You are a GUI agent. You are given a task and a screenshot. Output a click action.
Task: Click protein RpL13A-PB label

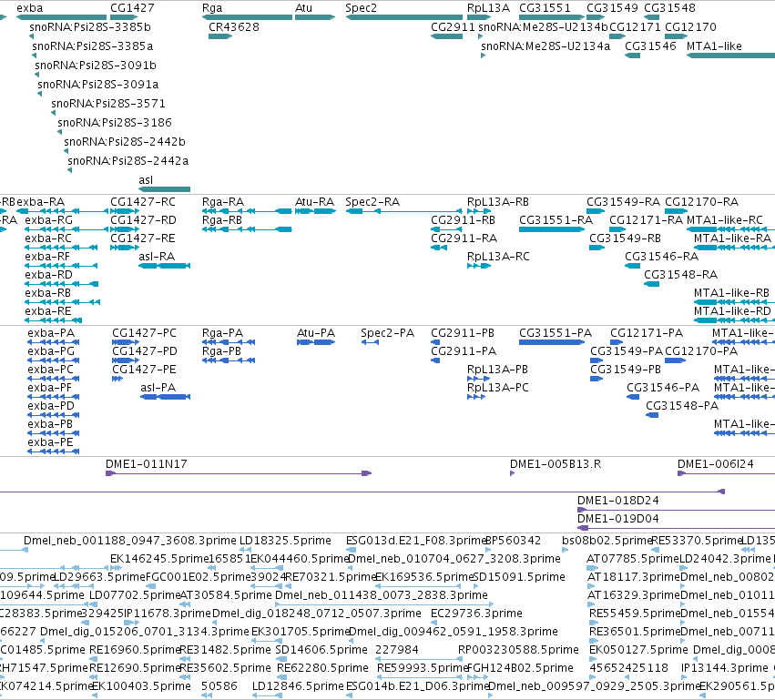pos(497,370)
